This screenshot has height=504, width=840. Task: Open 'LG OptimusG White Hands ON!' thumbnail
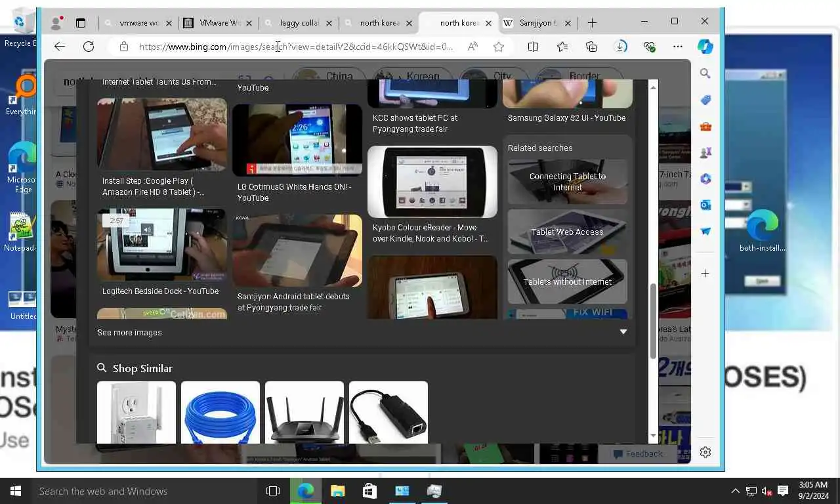297,140
